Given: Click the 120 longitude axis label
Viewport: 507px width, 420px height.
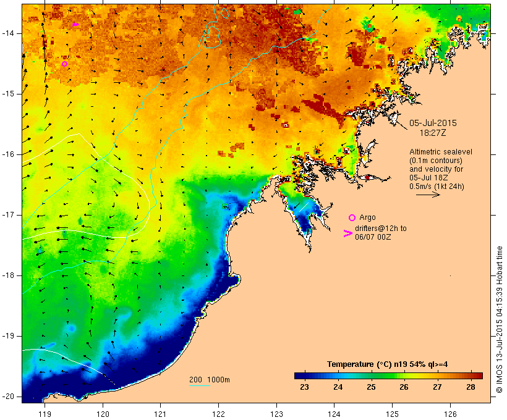Looking at the screenshot, I should 103,414.
